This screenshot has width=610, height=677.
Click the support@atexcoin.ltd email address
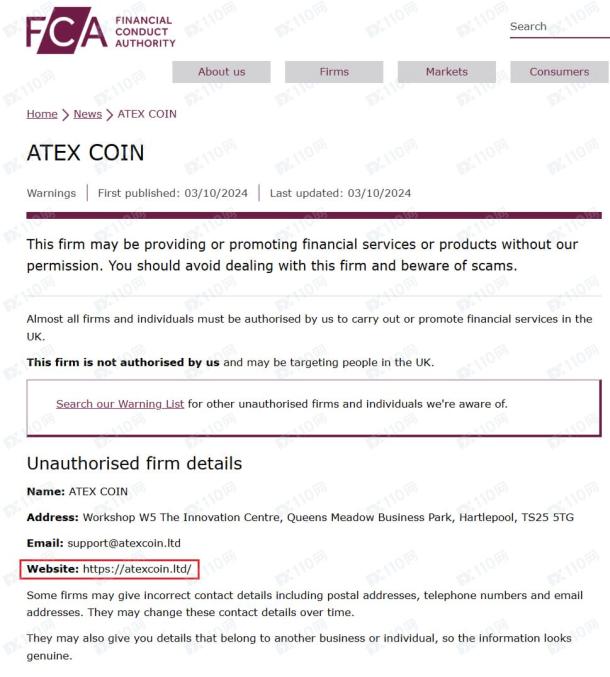point(124,543)
